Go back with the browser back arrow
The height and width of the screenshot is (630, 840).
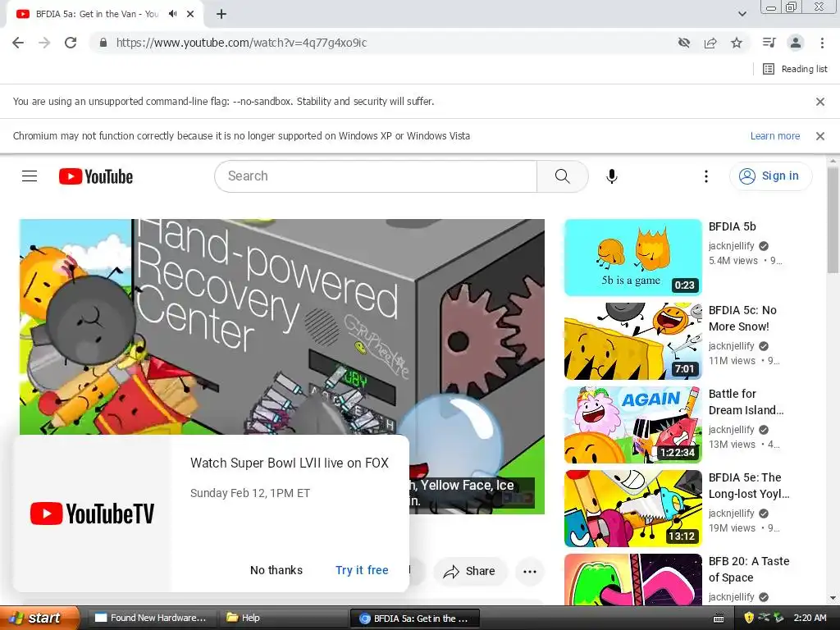coord(18,43)
